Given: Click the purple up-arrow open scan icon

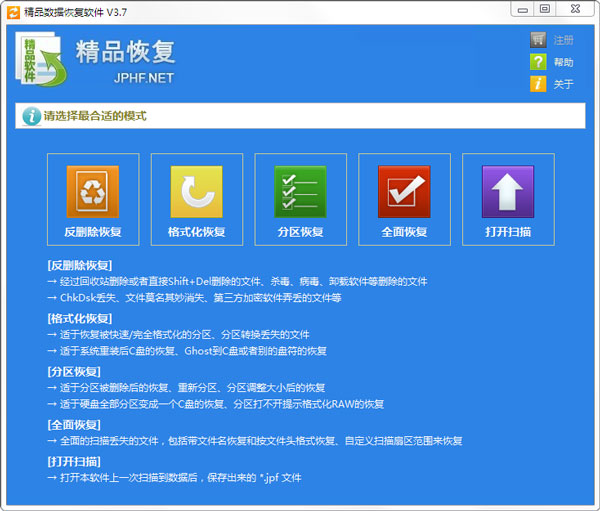Looking at the screenshot, I should pos(508,191).
